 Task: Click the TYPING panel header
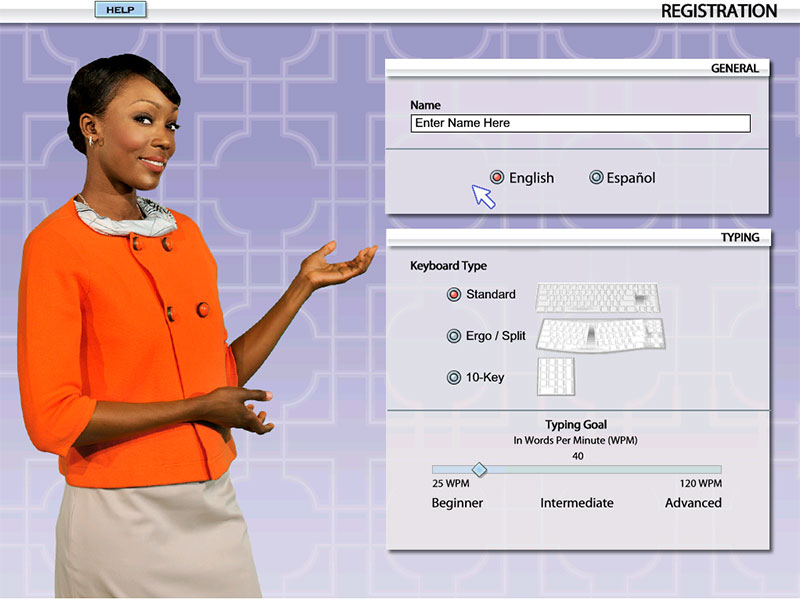tap(579, 237)
